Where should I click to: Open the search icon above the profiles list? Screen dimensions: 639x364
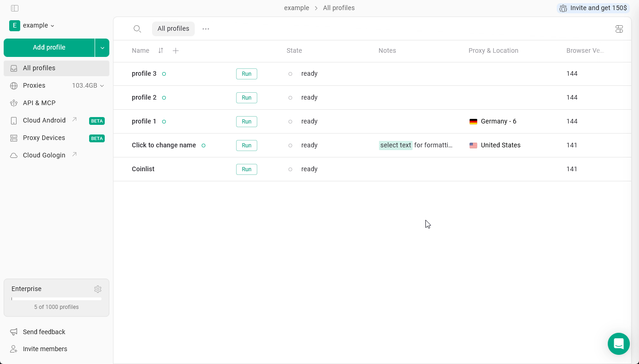[x=137, y=28]
